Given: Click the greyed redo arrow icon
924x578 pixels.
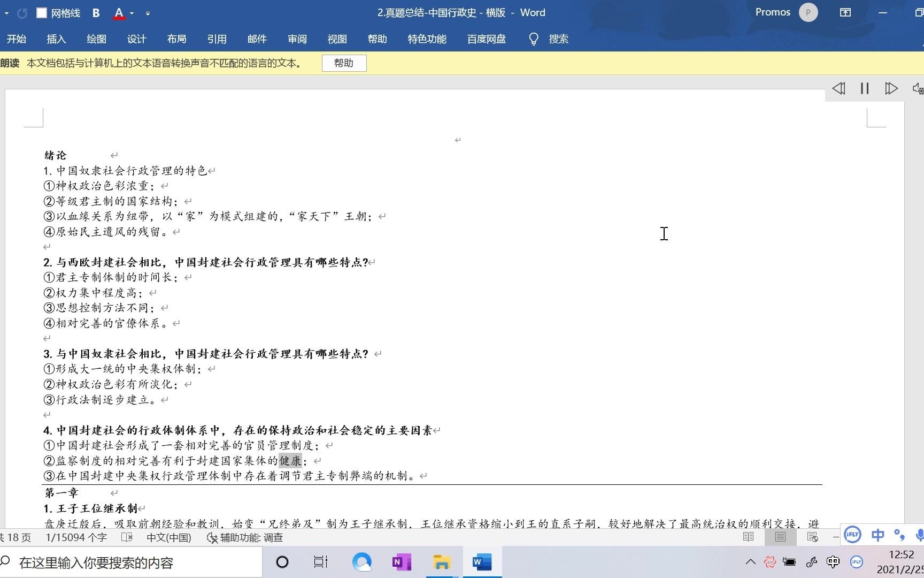Looking at the screenshot, I should tap(22, 13).
